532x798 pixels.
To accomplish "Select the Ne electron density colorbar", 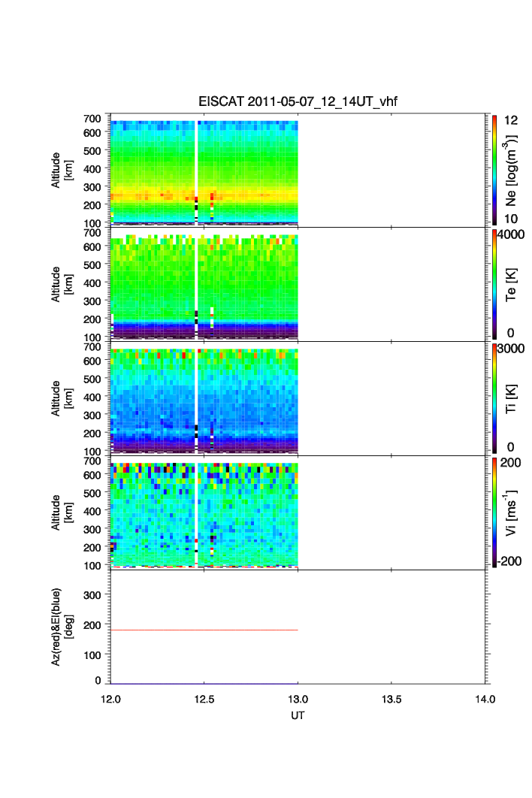I will tap(494, 170).
